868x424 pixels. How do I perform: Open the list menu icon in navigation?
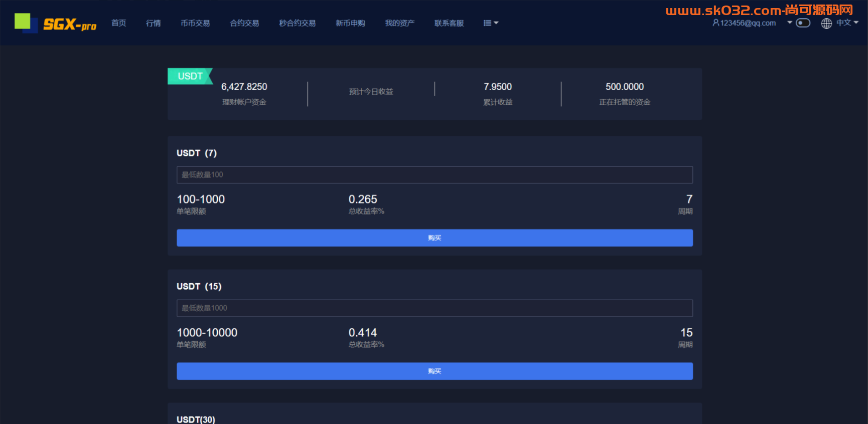click(x=491, y=23)
